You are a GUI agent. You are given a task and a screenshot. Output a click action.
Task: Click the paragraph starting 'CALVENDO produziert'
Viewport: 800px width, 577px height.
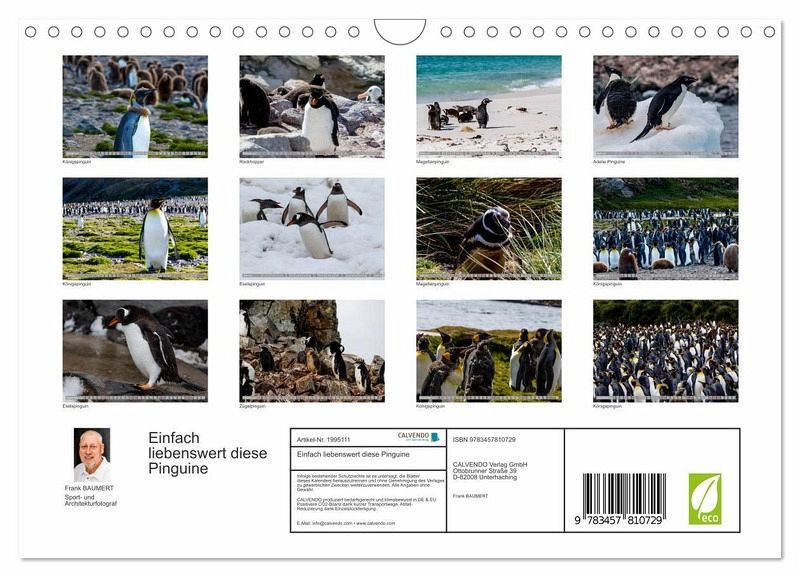367,504
